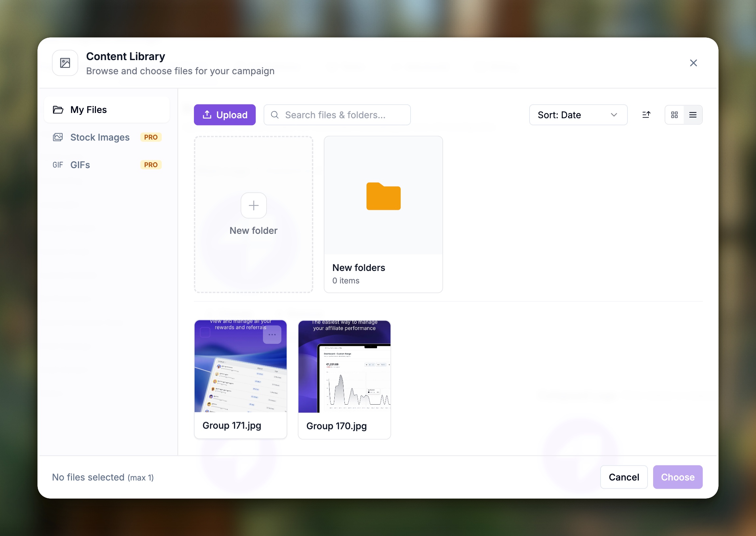Screen dimensions: 756x536
Task: Switch to list view layout
Action: coord(693,115)
